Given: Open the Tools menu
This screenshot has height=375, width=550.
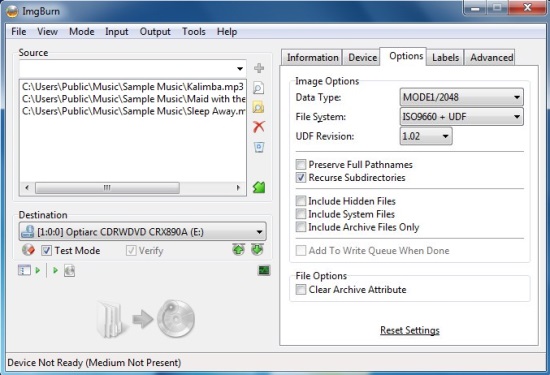Looking at the screenshot, I should (194, 32).
